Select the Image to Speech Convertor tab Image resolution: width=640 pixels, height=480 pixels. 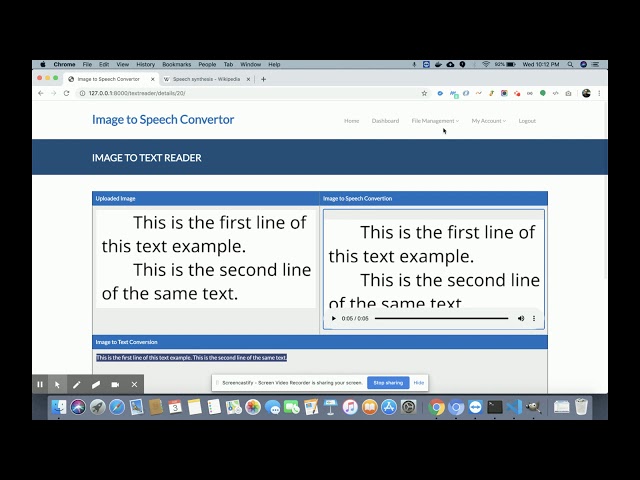(x=109, y=79)
